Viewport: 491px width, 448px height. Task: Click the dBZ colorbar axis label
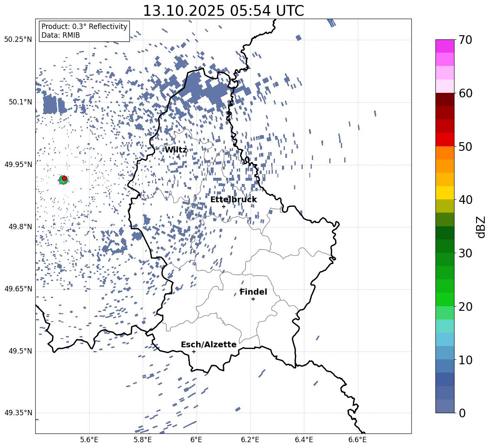pos(481,227)
